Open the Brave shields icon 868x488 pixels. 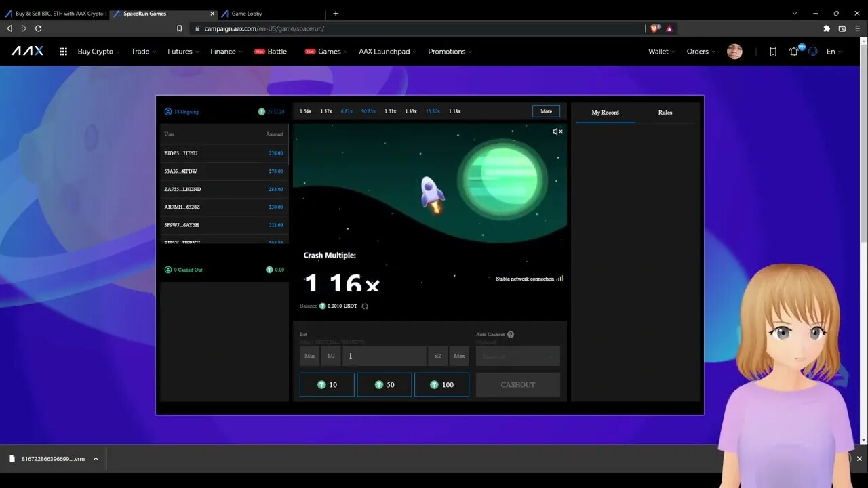point(655,28)
